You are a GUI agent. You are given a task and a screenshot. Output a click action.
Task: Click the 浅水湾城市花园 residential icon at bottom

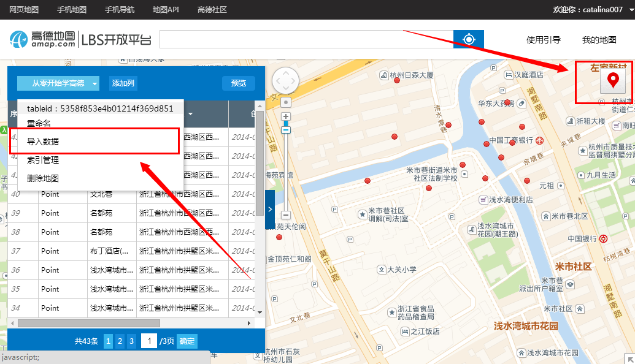pos(521,353)
